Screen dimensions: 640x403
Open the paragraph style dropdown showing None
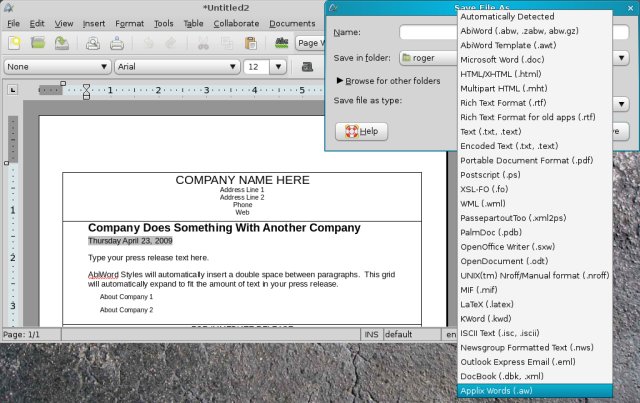point(57,67)
